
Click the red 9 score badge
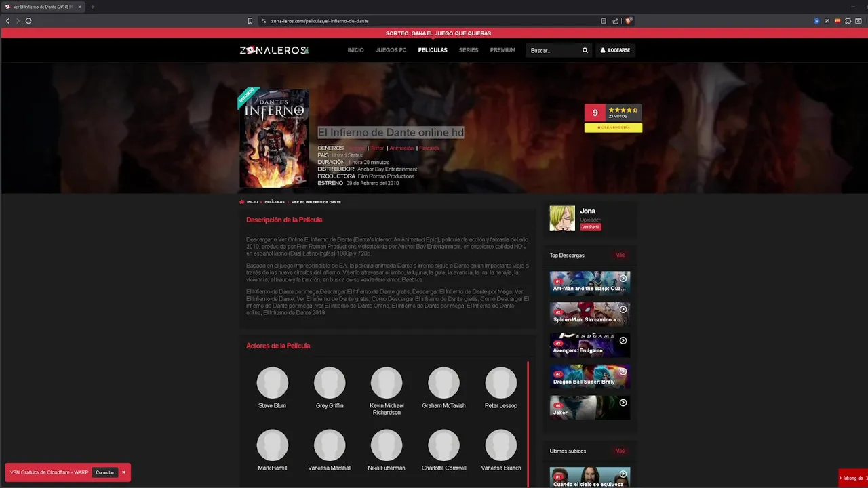[x=595, y=113]
